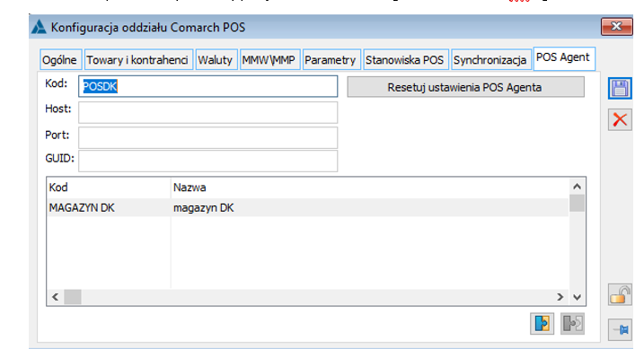The width and height of the screenshot is (644, 349).
Task: Click the list's scroll down arrow
Action: (577, 297)
